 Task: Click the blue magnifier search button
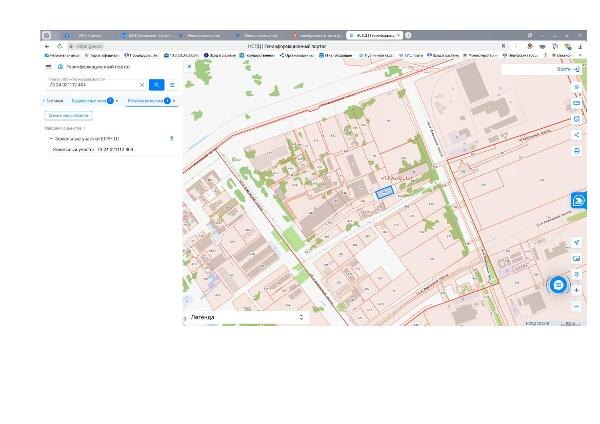[x=157, y=85]
